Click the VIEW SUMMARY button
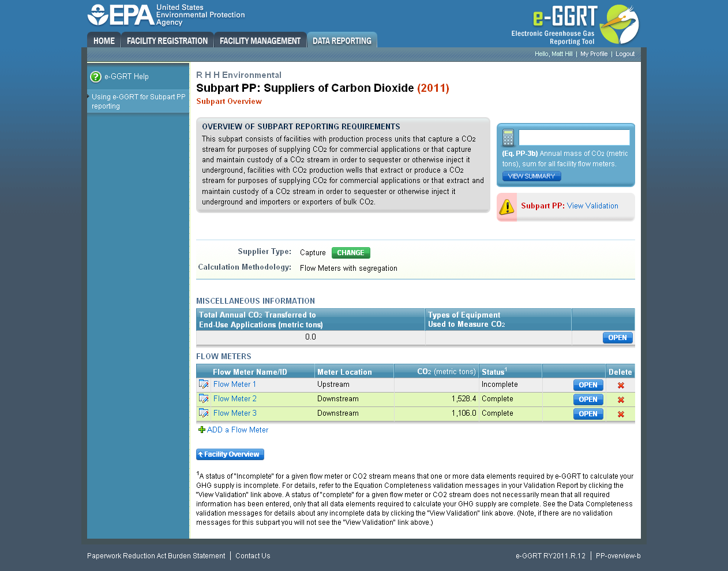The height and width of the screenshot is (571, 728). click(531, 176)
